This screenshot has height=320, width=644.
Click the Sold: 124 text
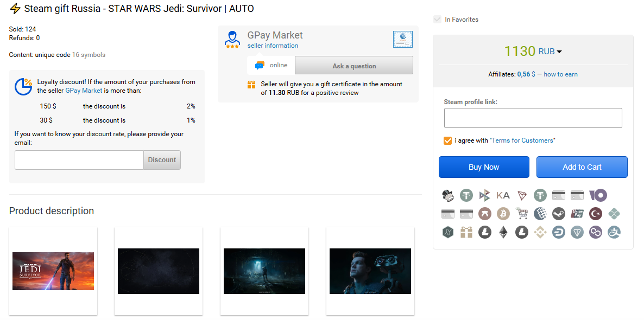pos(23,29)
